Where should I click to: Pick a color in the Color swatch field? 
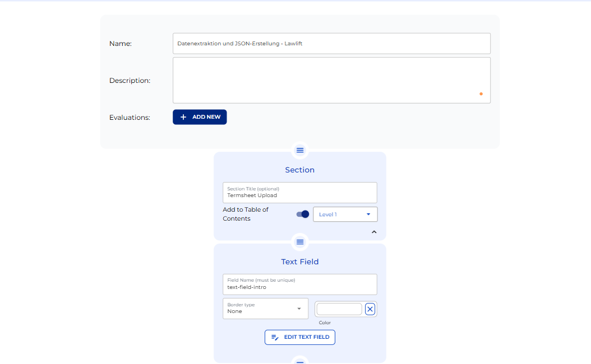[x=339, y=309]
